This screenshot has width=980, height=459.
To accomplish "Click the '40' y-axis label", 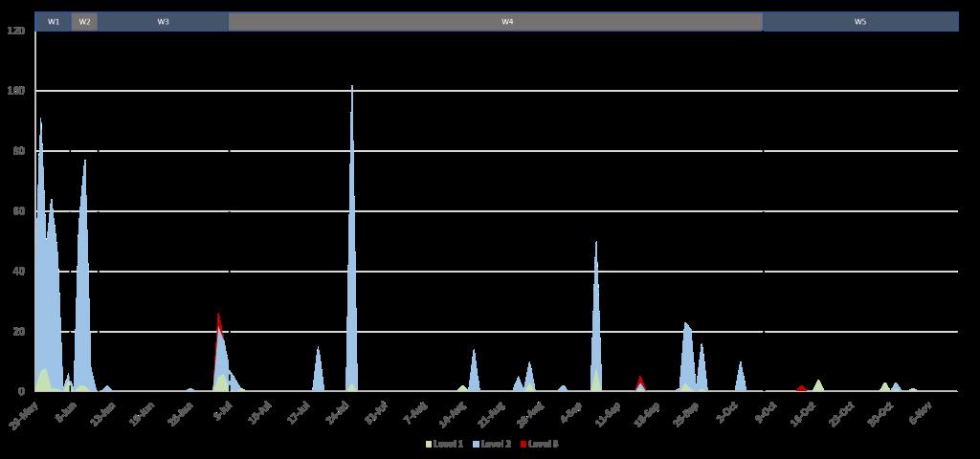I will coord(19,271).
